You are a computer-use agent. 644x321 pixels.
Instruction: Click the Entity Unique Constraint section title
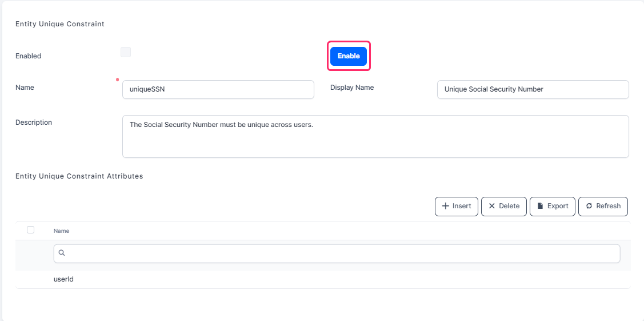pyautogui.click(x=59, y=24)
